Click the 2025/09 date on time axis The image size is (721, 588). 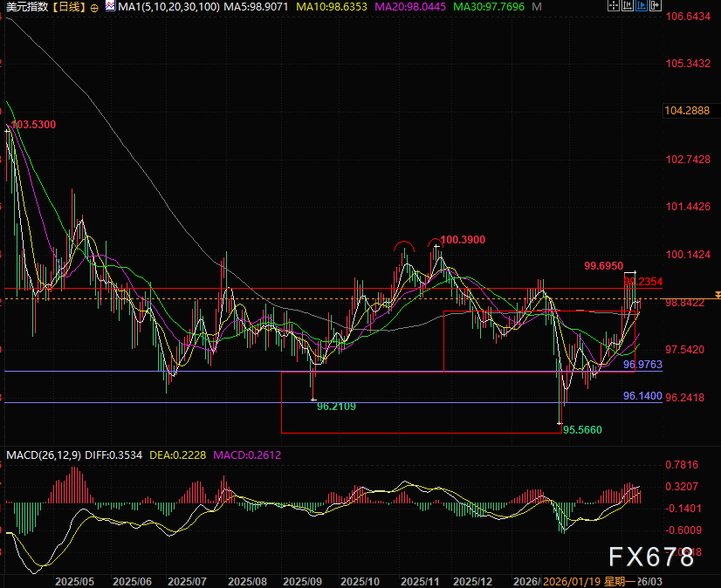[305, 580]
